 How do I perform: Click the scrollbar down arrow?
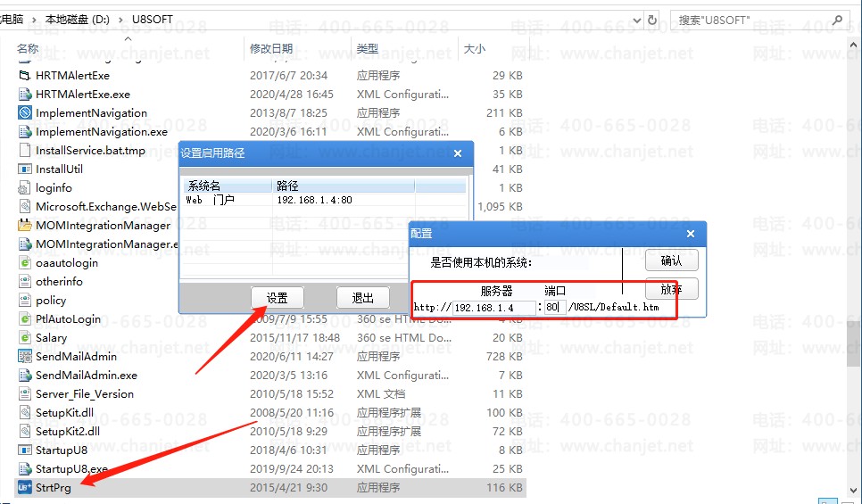pos(853,491)
